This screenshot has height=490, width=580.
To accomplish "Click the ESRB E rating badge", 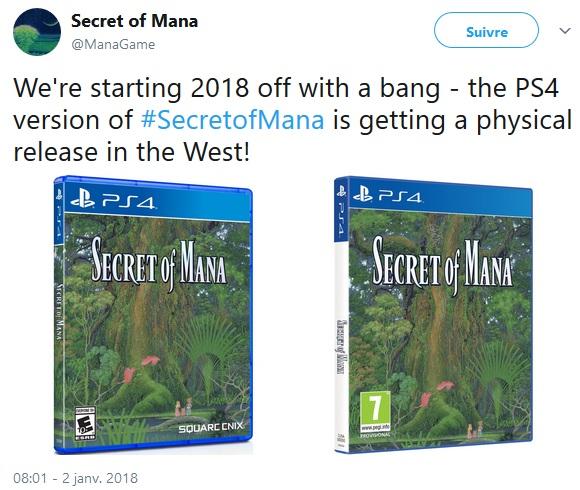I will 85,423.
